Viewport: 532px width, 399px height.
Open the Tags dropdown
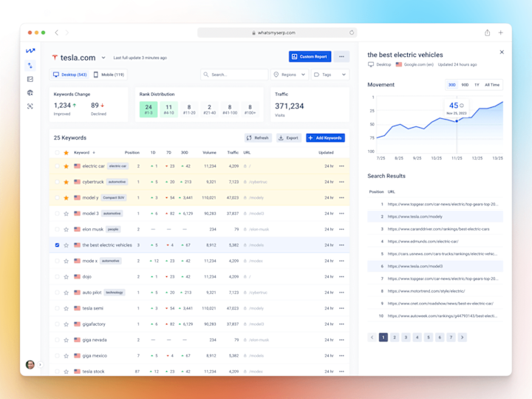point(330,75)
